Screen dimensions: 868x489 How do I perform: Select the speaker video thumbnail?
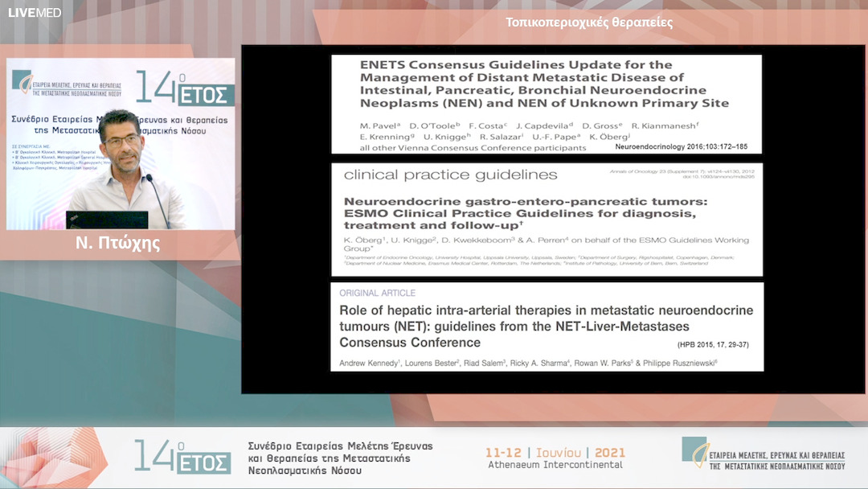121,144
